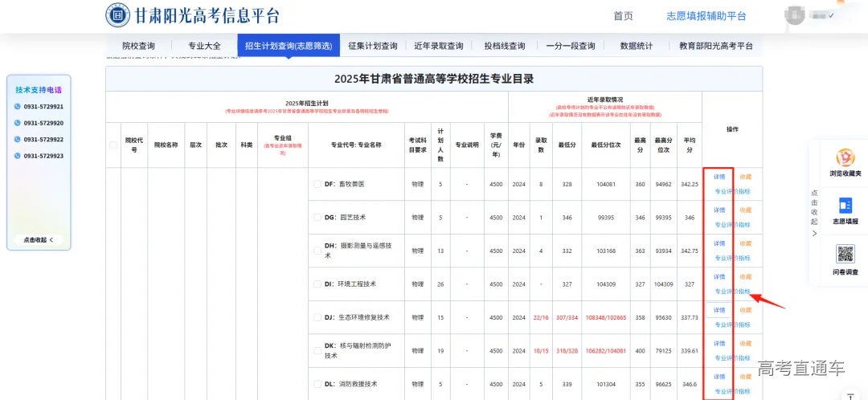Viewport: 868px width, 400px height.
Task: Click 收藏 for 生态环境修复技术 row
Action: [746, 310]
